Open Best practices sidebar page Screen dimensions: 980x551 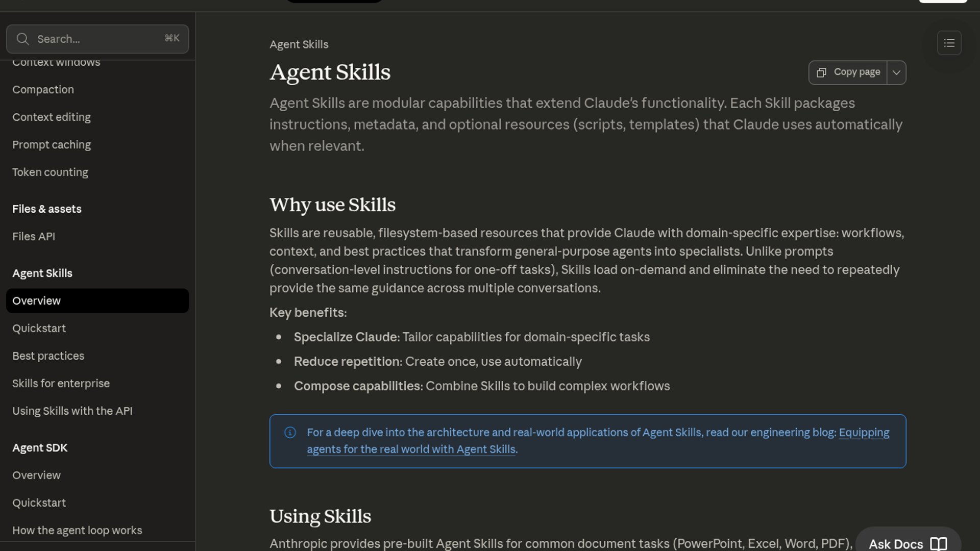click(x=48, y=356)
